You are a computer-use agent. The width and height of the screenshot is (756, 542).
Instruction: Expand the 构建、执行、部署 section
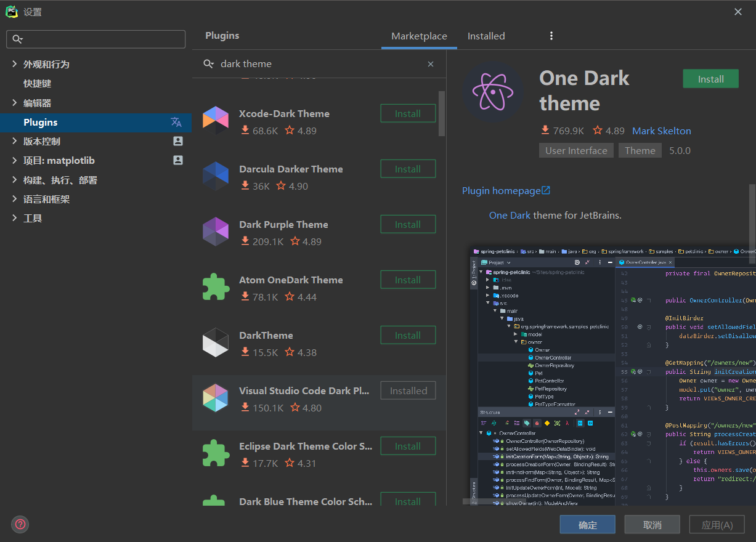point(15,180)
